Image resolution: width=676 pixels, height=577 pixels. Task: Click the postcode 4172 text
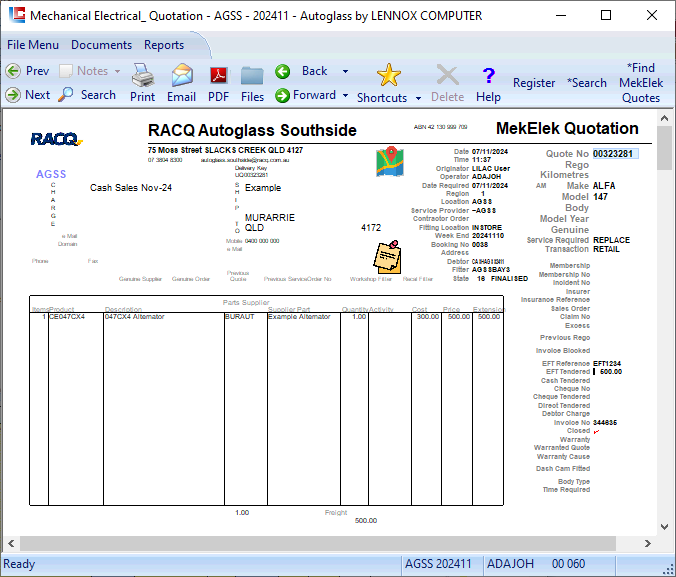[x=371, y=228]
